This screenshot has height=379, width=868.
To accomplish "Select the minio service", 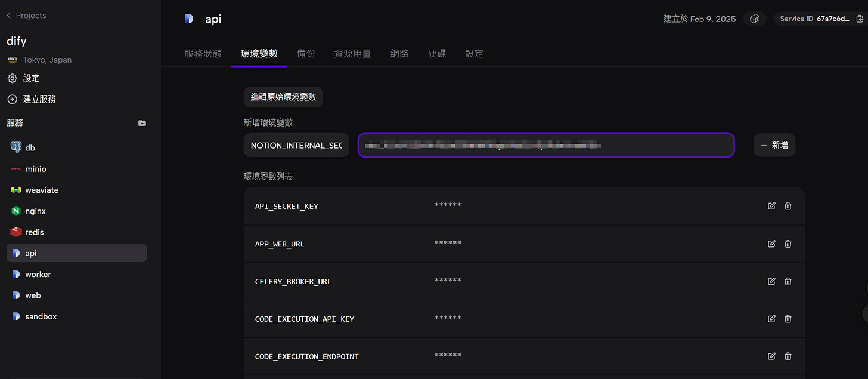I will click(76, 169).
